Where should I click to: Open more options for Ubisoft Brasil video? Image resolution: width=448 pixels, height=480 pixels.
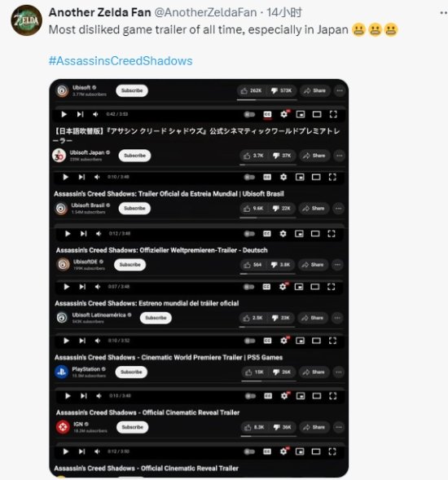pyautogui.click(x=339, y=209)
